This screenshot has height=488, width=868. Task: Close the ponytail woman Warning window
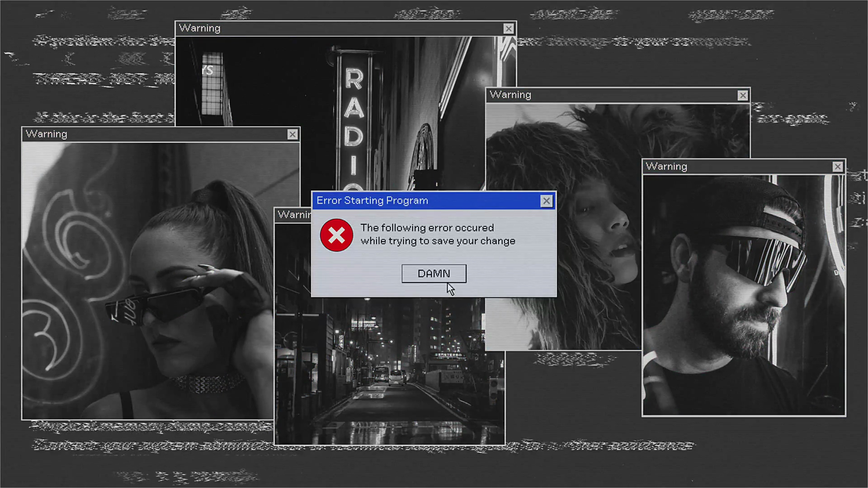tap(292, 135)
